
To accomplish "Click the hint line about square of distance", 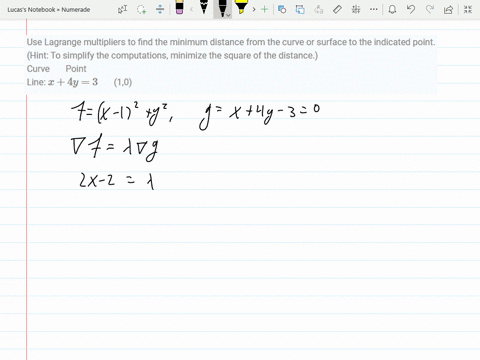I will [x=172, y=55].
